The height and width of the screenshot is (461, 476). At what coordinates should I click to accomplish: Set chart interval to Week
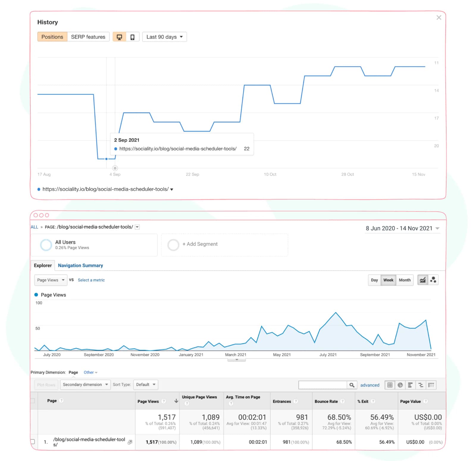pyautogui.click(x=388, y=280)
